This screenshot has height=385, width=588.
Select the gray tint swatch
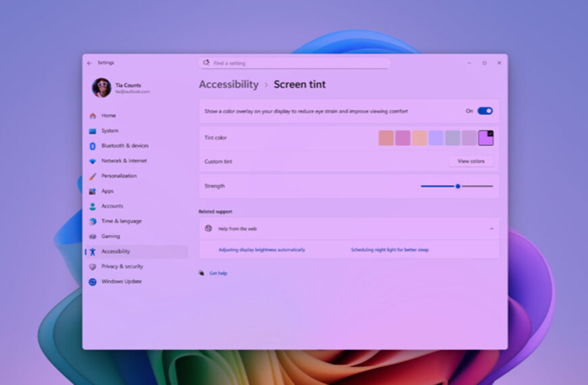pos(453,138)
